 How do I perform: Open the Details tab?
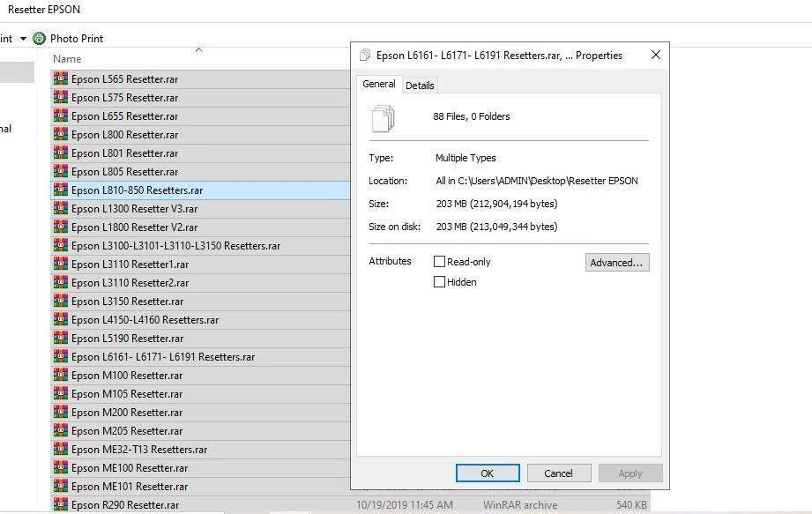click(x=420, y=86)
